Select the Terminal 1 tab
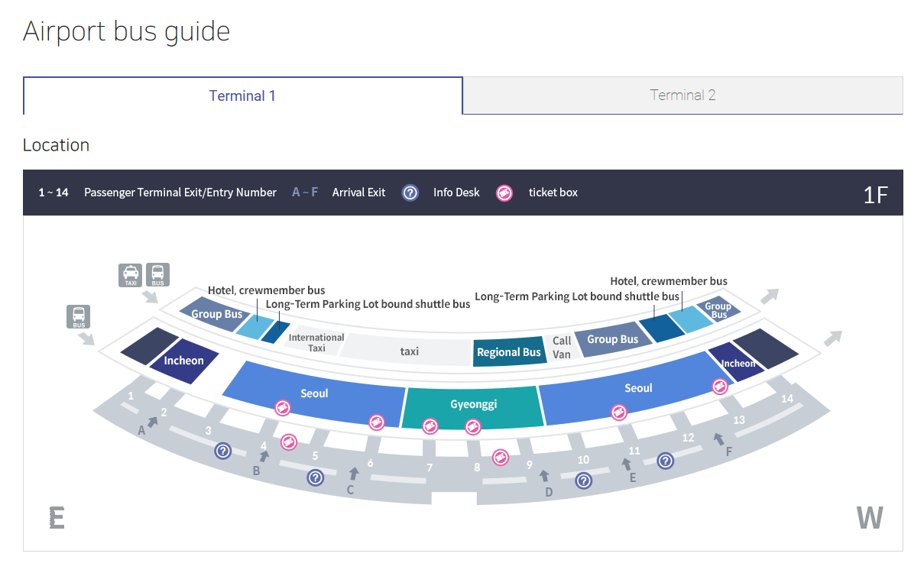 point(242,95)
